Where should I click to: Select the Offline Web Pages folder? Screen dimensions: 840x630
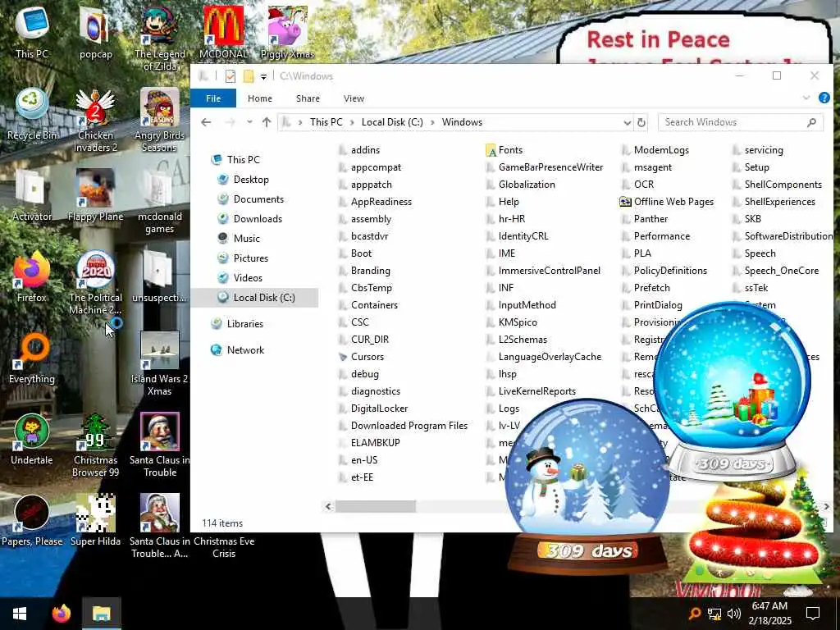[x=667, y=202]
